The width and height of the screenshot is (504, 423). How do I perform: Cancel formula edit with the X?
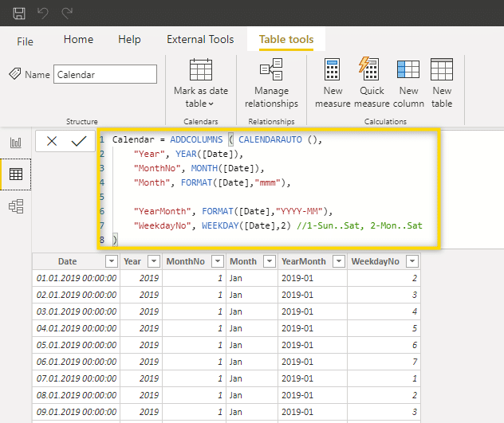point(52,141)
